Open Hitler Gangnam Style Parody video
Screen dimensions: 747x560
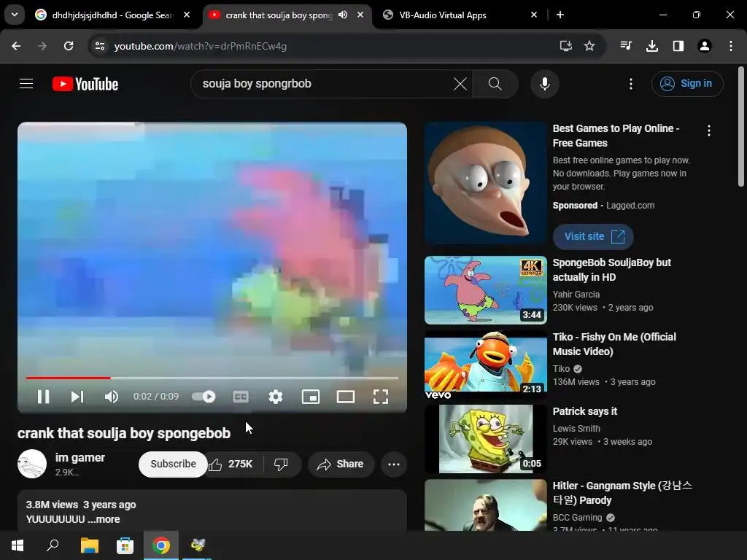pyautogui.click(x=485, y=505)
